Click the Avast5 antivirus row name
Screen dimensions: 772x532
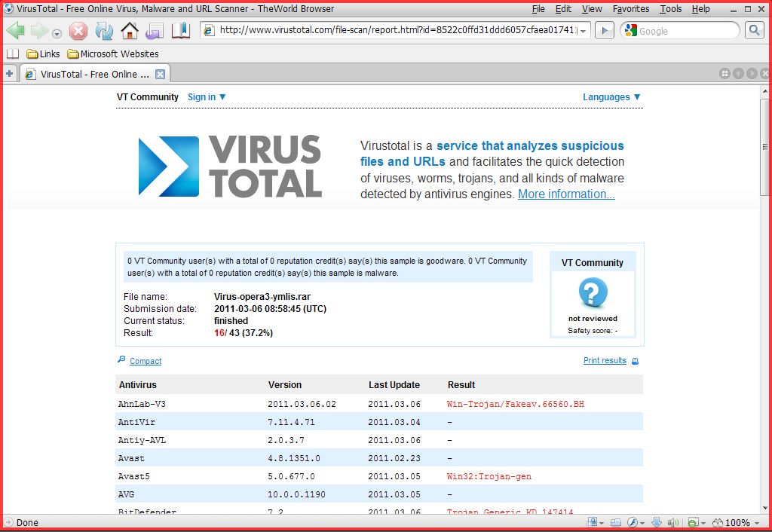point(134,476)
